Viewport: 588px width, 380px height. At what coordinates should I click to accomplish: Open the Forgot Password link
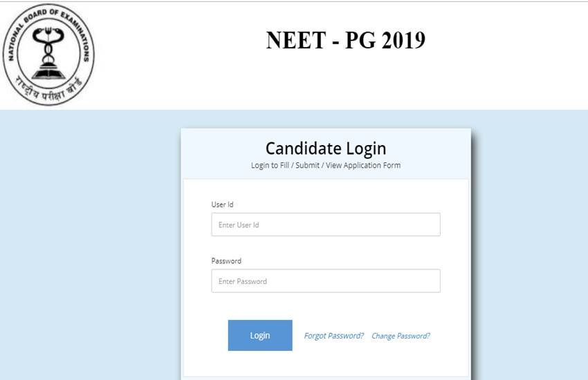[333, 336]
